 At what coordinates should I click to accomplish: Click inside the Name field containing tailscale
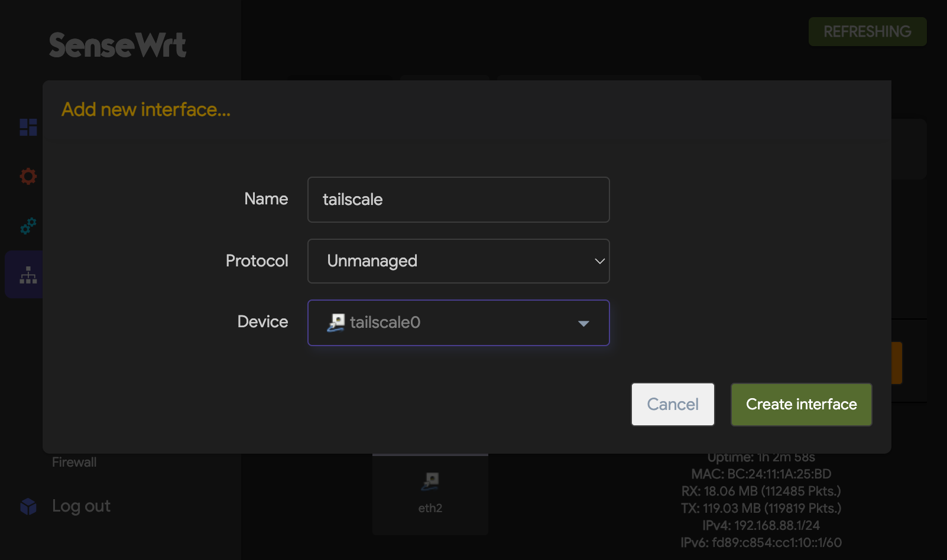(x=459, y=200)
